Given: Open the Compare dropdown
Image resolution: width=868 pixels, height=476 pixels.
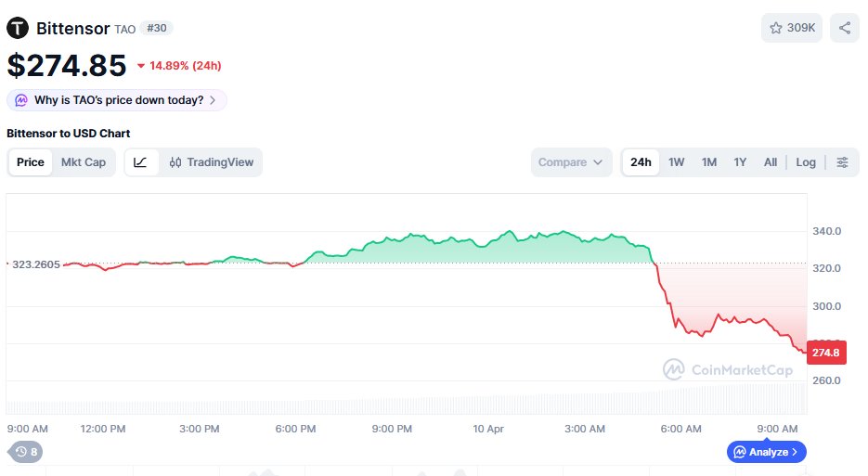Looking at the screenshot, I should 571,162.
